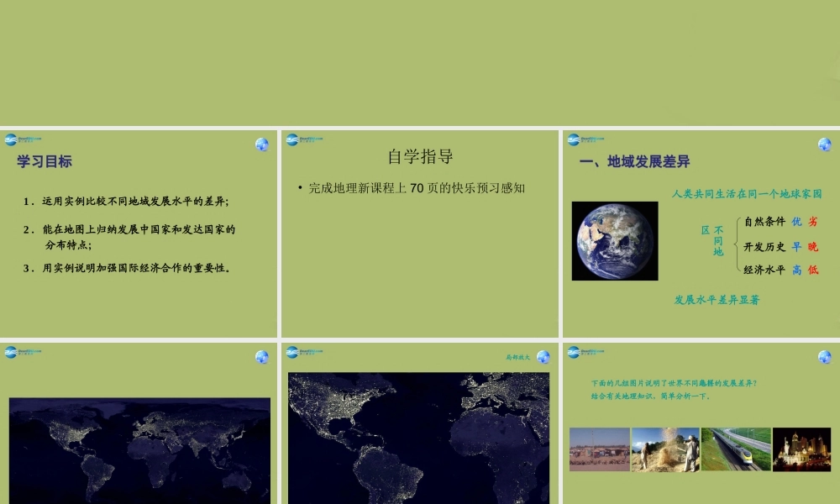The image size is (840, 504).
Task: Click objective 3 用实例说明加强国际经济合作的重要性
Action: (127, 268)
